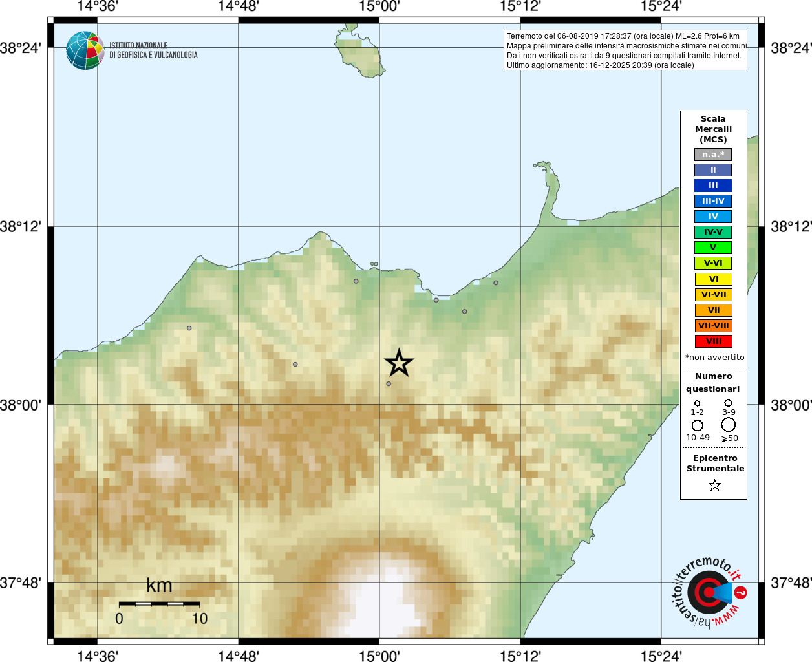The image size is (812, 662).
Task: Click the haisentitoilterremoto.it target logo
Action: (709, 592)
